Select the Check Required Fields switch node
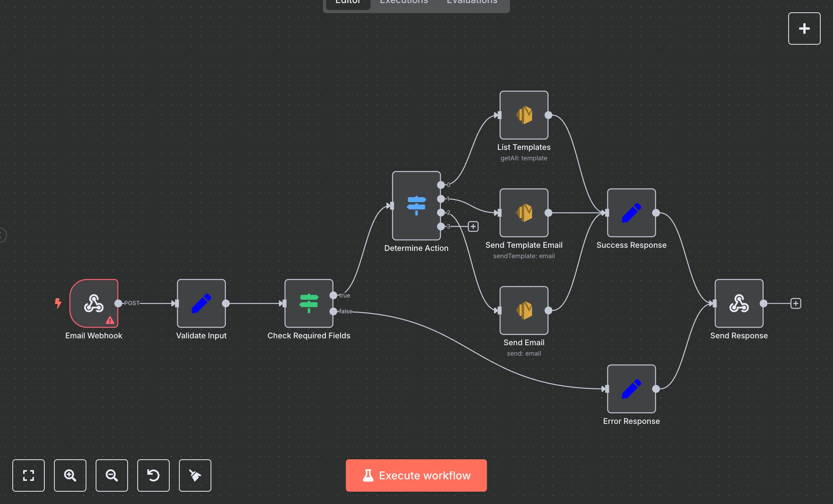Screen dimensions: 833x504 coord(308,304)
